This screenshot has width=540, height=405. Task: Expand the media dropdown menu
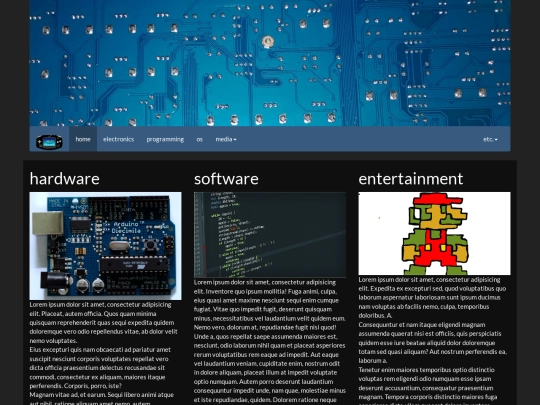[x=226, y=139]
